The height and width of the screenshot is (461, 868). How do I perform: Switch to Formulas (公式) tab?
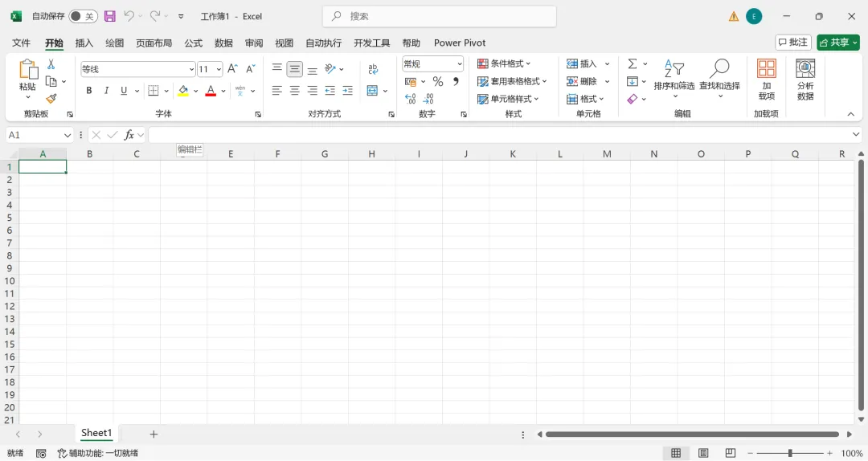(193, 43)
